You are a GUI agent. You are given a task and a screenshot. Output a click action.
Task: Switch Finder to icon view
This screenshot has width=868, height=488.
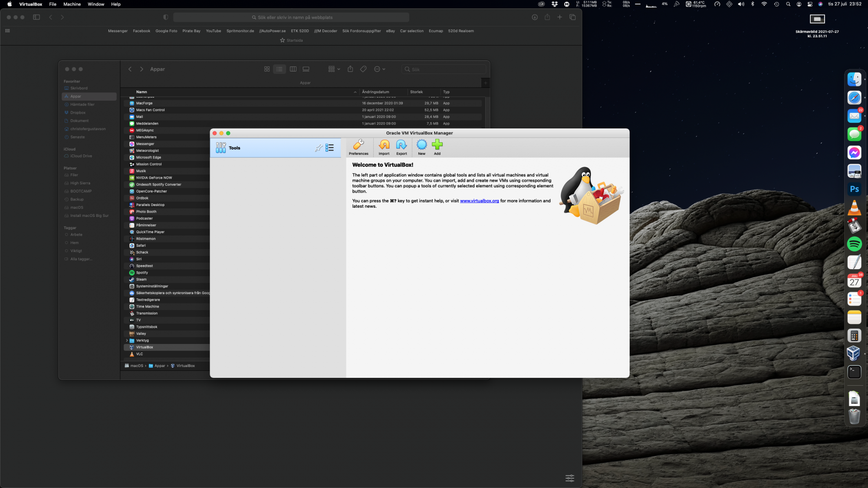pyautogui.click(x=267, y=69)
